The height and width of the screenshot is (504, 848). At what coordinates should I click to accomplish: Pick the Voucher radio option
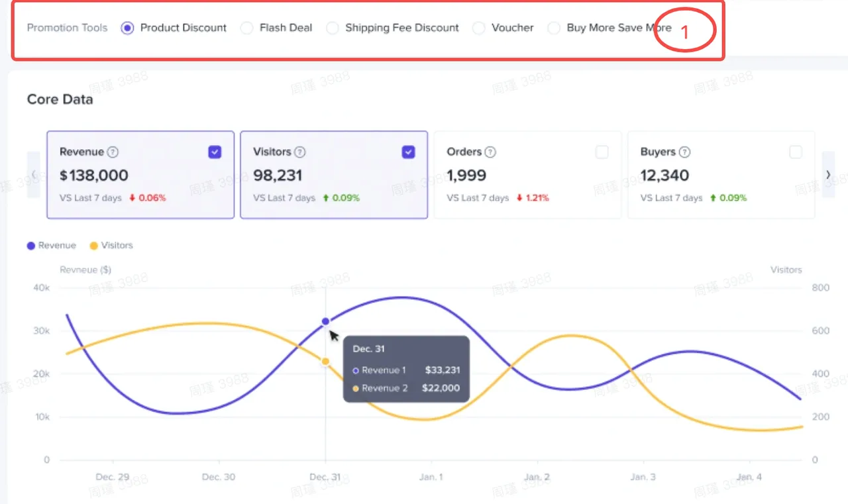tap(479, 28)
